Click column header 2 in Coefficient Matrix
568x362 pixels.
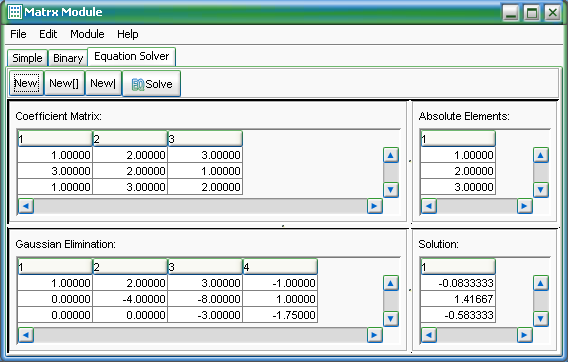point(130,139)
